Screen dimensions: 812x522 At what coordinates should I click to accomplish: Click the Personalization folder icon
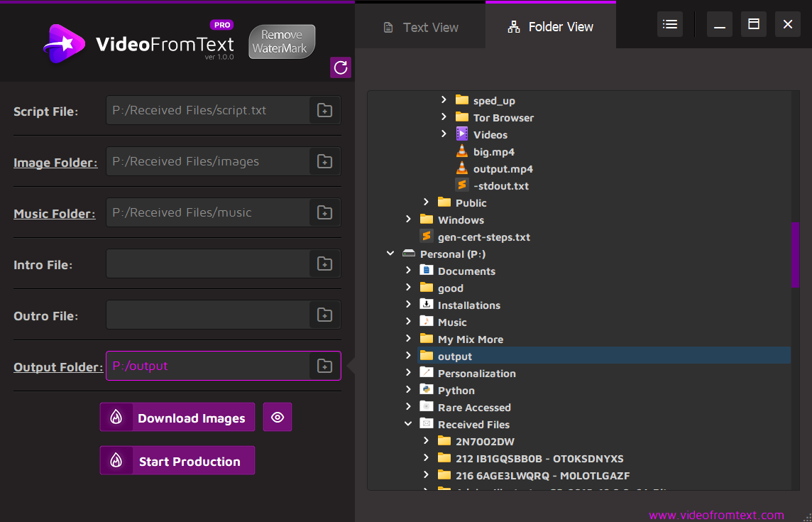(426, 373)
